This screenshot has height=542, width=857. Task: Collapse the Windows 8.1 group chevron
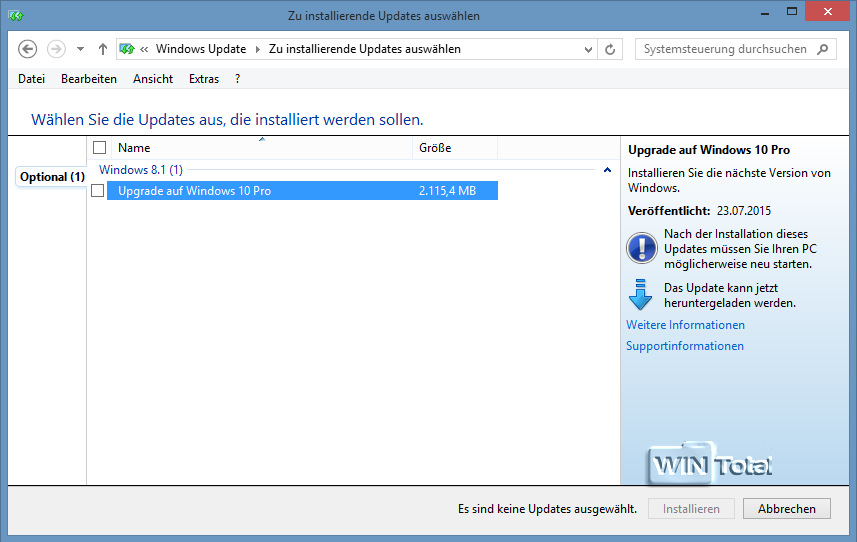pyautogui.click(x=607, y=170)
